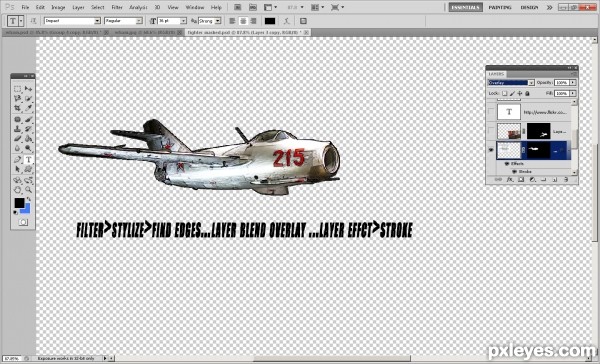Select the Pen tool
Screen dimensions: 600x364
(x=18, y=159)
